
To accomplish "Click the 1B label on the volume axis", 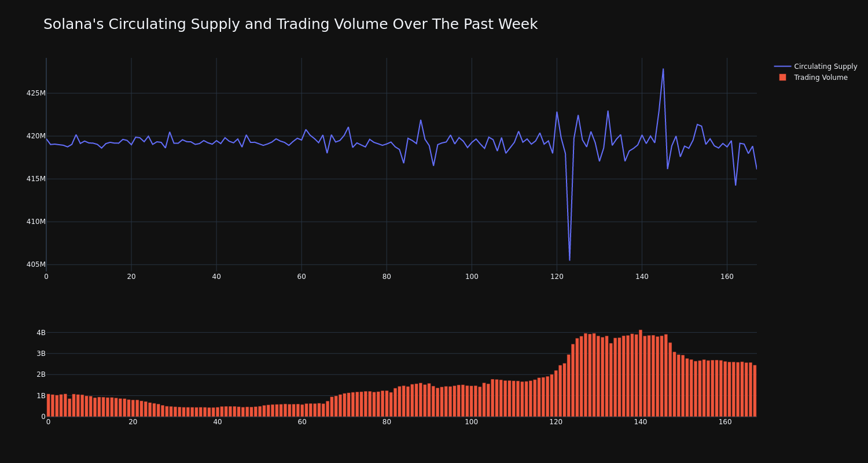I will pyautogui.click(x=41, y=396).
